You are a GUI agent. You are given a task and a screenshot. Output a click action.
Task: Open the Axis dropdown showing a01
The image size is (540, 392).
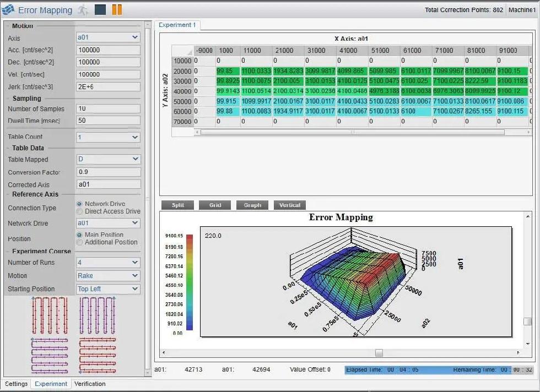point(108,37)
